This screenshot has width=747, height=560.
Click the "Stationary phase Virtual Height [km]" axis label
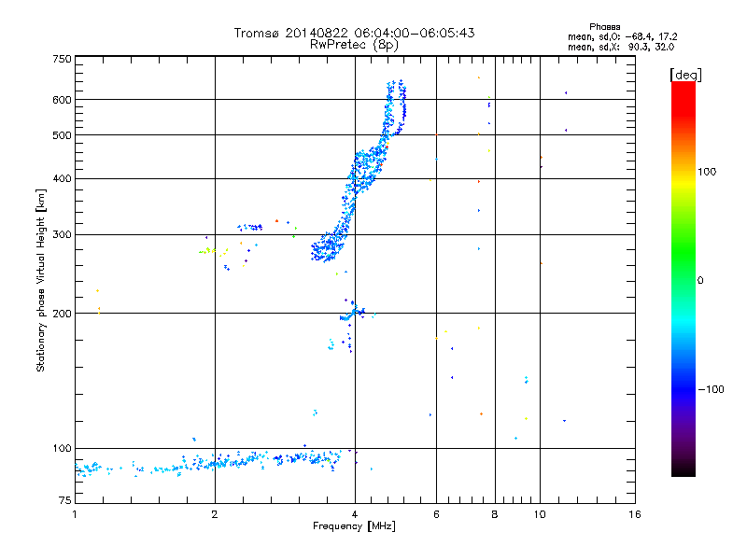(41, 280)
